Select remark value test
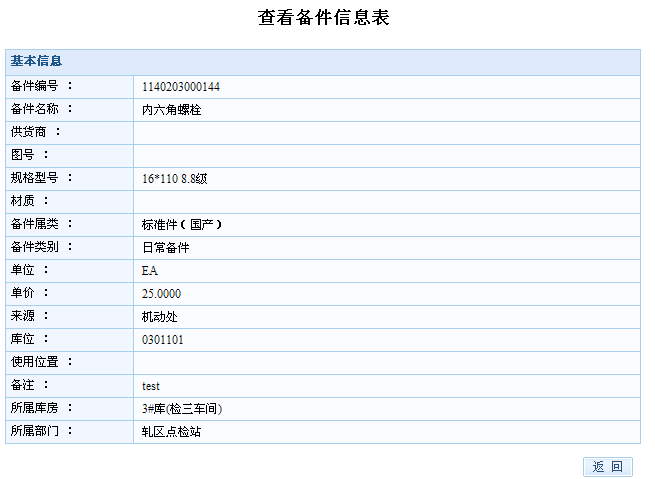The height and width of the screenshot is (479, 655). click(151, 386)
